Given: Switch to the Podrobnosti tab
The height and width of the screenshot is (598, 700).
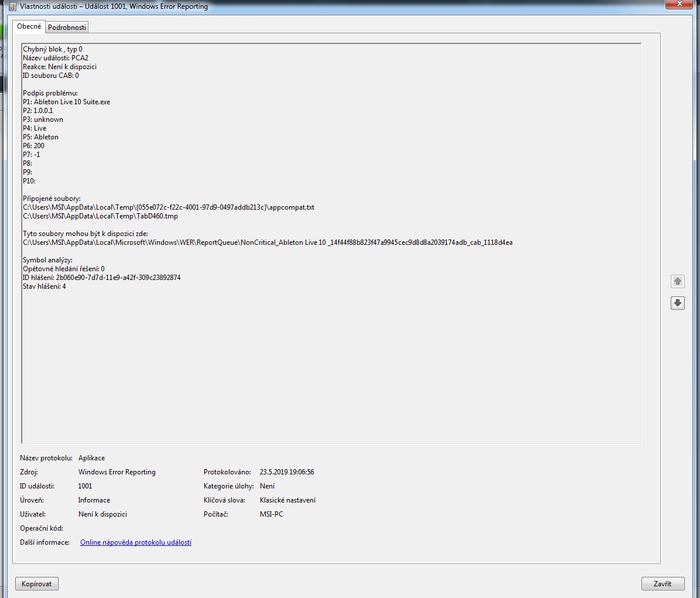Looking at the screenshot, I should pos(67,28).
